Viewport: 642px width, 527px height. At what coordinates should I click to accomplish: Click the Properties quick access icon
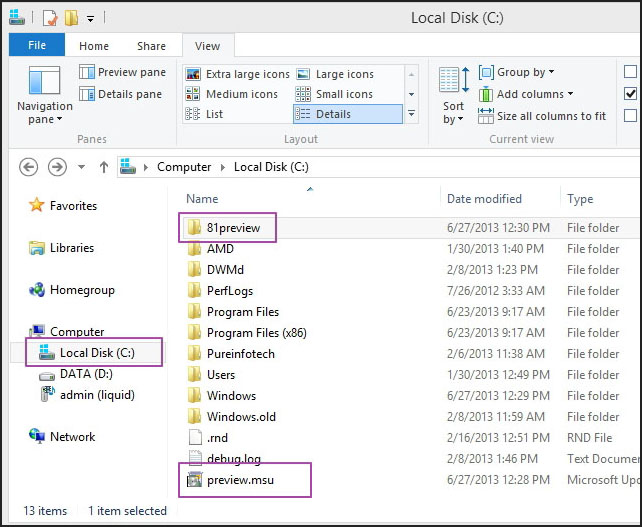coord(50,18)
